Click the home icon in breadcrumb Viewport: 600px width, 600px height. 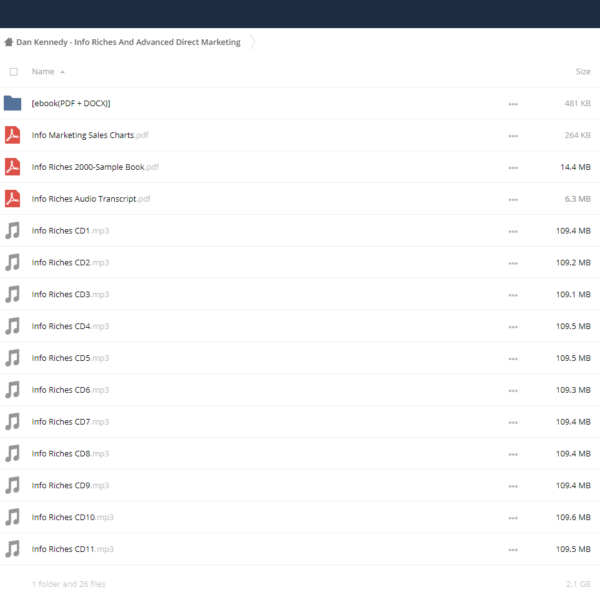(x=8, y=42)
